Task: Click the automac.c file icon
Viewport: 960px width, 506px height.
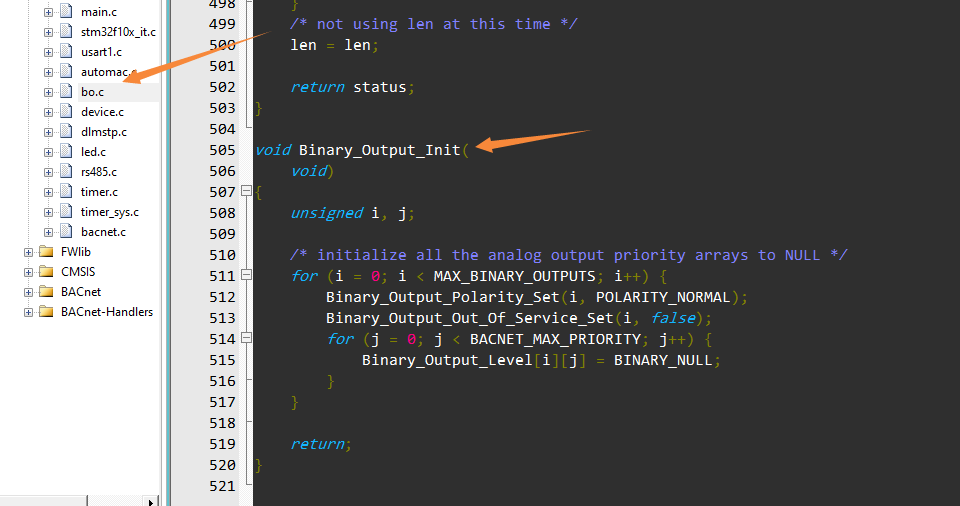Action: click(x=66, y=72)
